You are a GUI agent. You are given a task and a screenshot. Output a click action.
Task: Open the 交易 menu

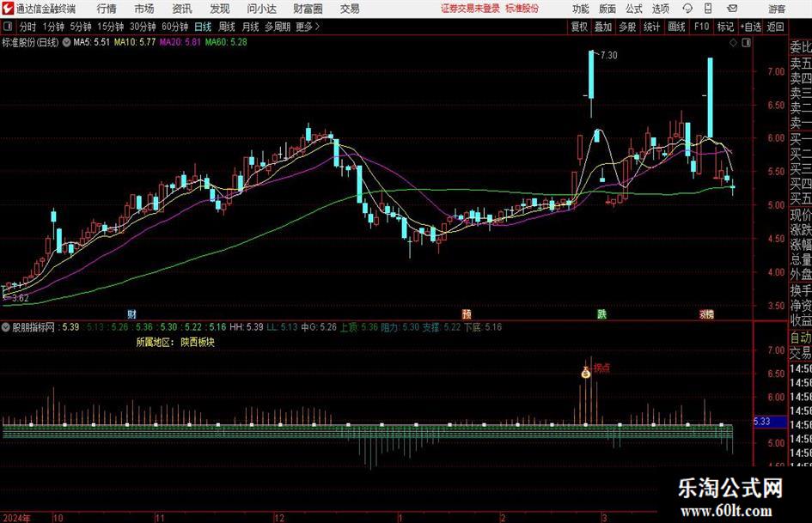350,9
